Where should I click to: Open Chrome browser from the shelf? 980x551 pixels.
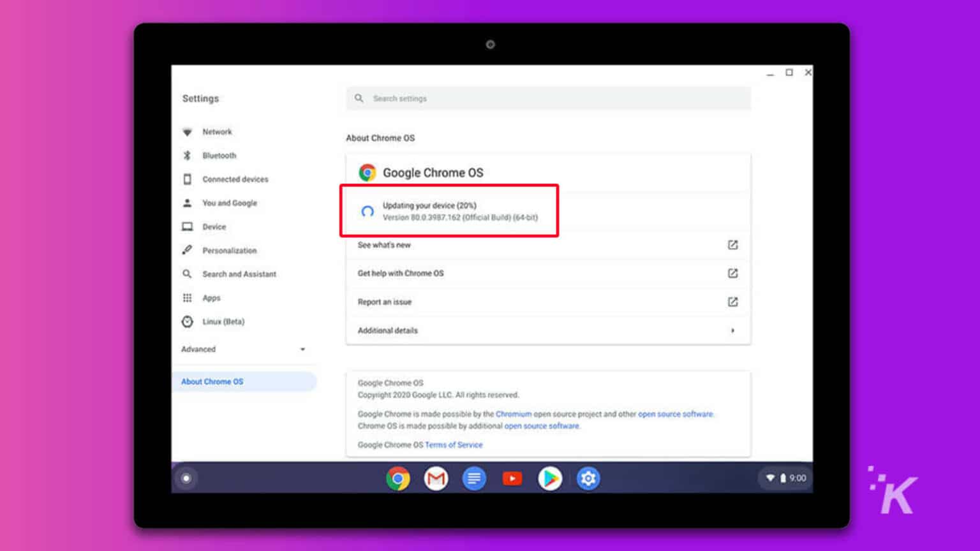coord(397,478)
